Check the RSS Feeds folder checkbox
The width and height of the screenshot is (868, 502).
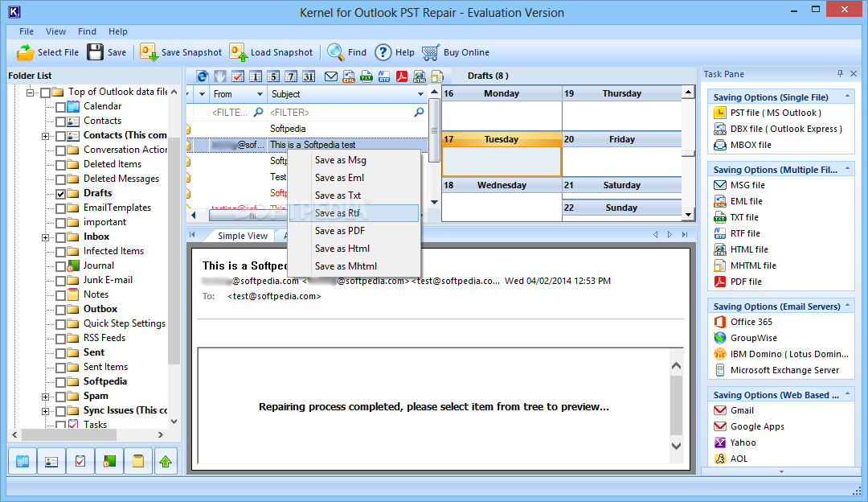click(x=61, y=339)
